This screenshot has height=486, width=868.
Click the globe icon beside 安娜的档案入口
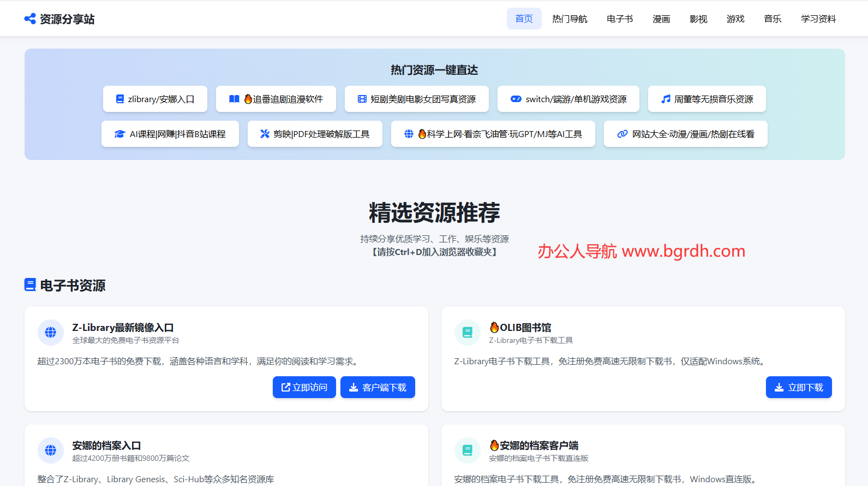pos(51,451)
